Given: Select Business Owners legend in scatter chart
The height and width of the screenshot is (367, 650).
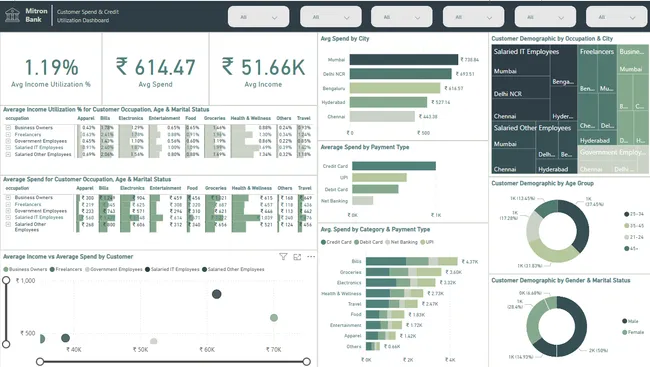Looking at the screenshot, I should coord(25,269).
